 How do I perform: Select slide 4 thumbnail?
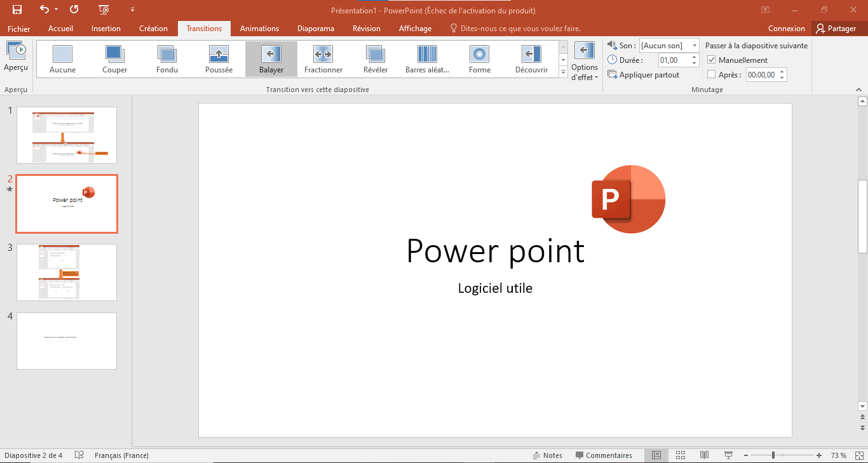pos(67,341)
